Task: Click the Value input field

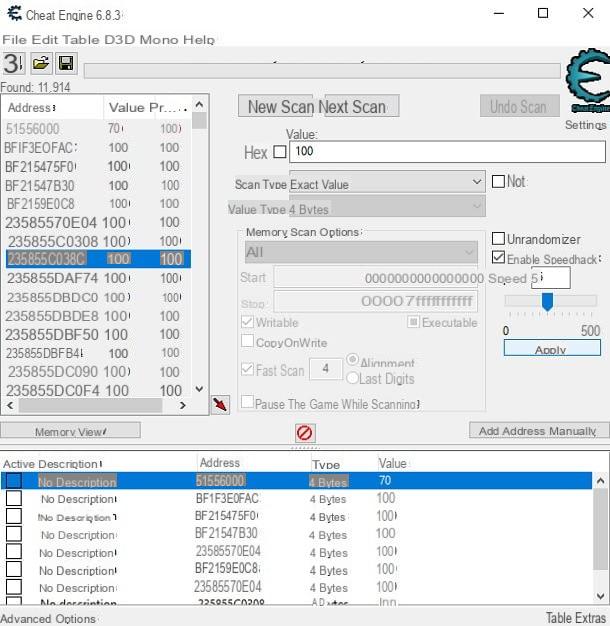Action: point(447,152)
